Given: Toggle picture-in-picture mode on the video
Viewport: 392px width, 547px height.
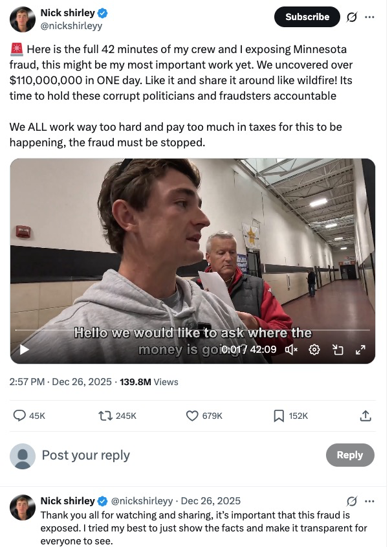Looking at the screenshot, I should click(337, 350).
